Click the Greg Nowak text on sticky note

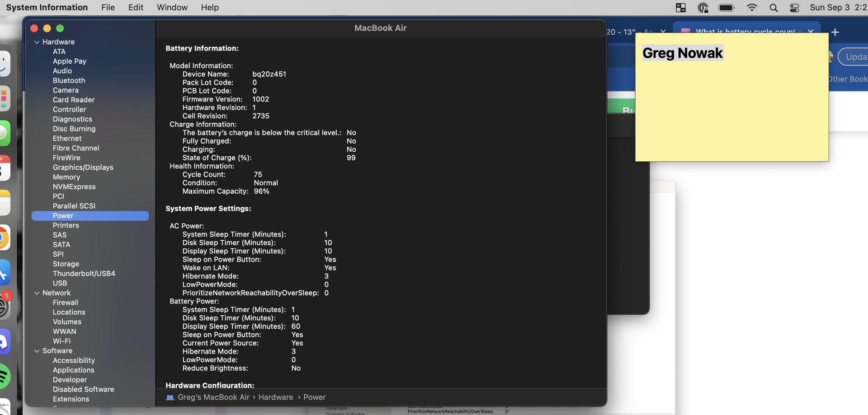(x=682, y=53)
